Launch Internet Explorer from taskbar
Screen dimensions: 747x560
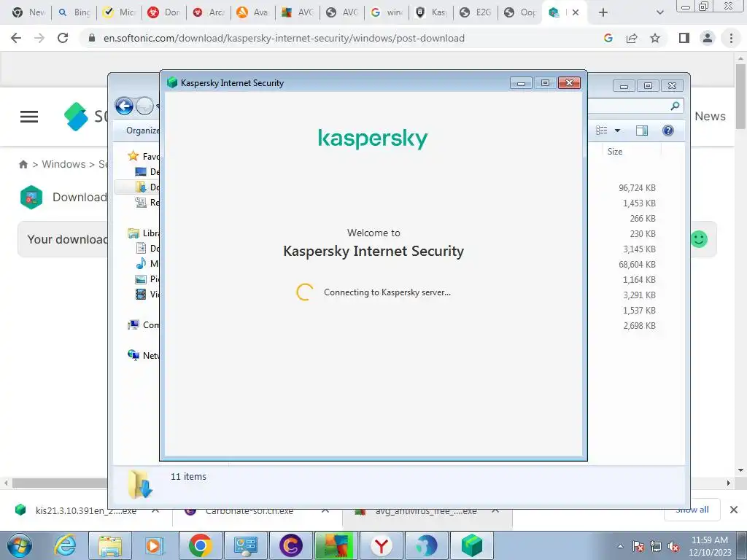(x=65, y=545)
